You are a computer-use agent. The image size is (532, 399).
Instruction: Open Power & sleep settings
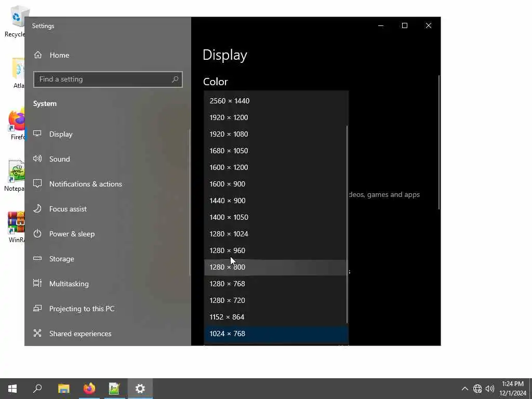click(x=107, y=234)
